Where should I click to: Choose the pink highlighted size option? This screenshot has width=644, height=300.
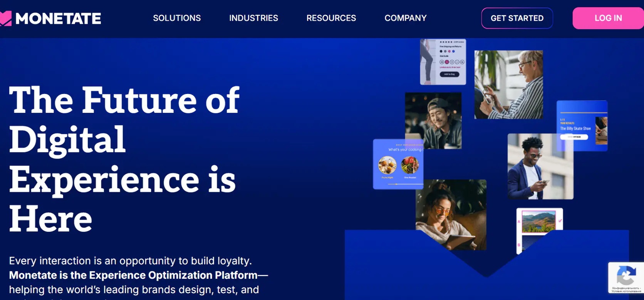tap(447, 62)
